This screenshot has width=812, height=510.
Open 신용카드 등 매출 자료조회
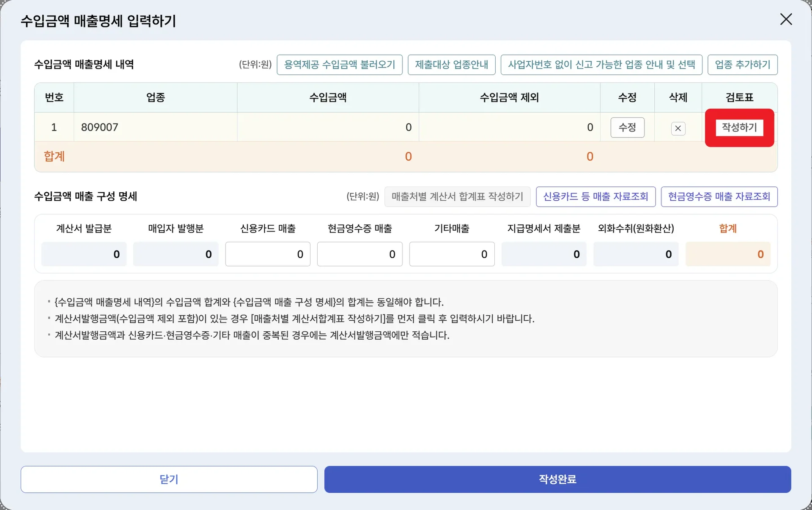click(595, 196)
